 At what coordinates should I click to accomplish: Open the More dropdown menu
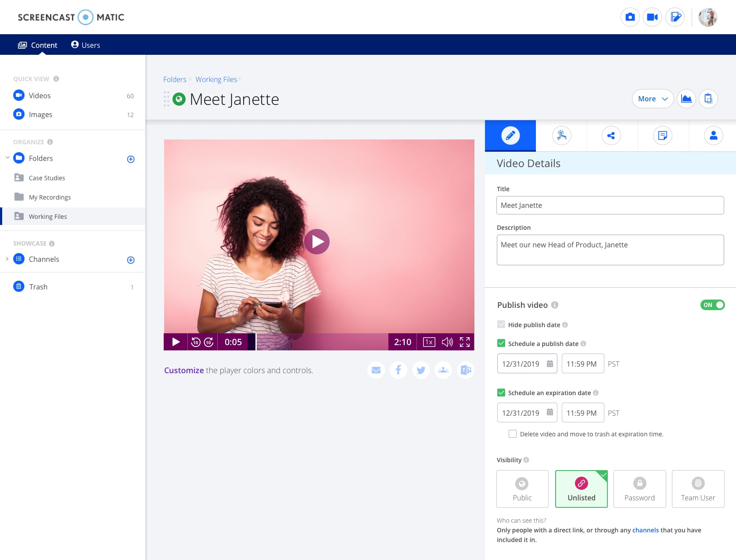click(653, 99)
